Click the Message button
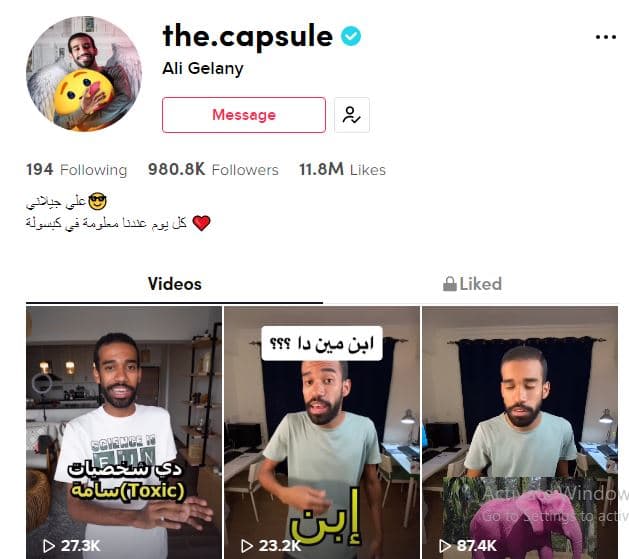Image resolution: width=629 pixels, height=559 pixels. (244, 115)
